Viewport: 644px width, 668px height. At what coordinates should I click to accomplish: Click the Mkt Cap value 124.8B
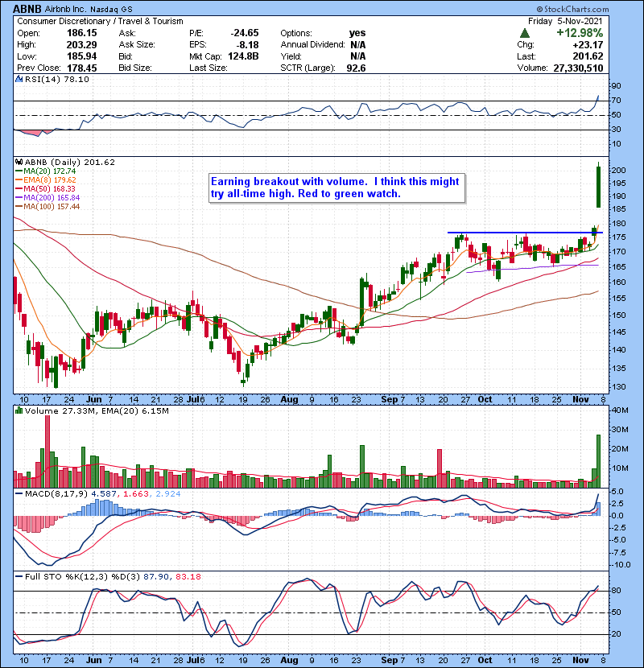tap(243, 56)
